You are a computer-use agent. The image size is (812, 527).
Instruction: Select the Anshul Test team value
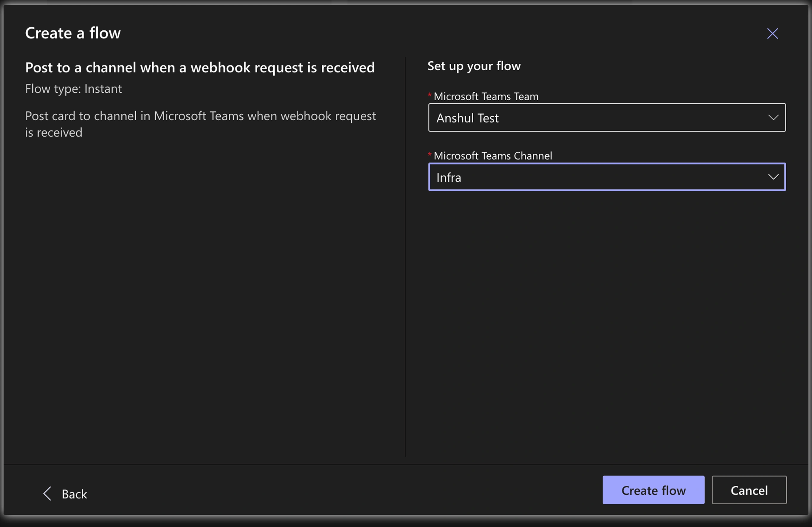click(x=467, y=118)
